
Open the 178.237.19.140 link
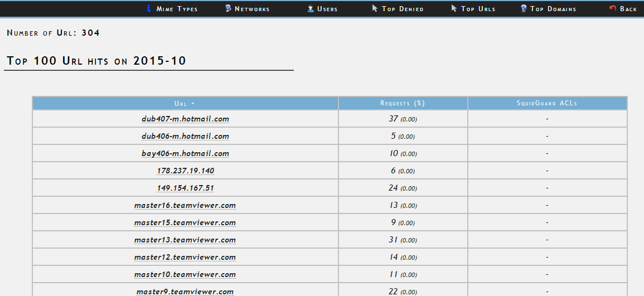[x=185, y=171]
